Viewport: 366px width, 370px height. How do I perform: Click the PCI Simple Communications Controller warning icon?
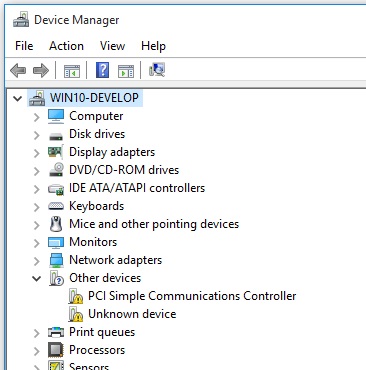pos(76,296)
